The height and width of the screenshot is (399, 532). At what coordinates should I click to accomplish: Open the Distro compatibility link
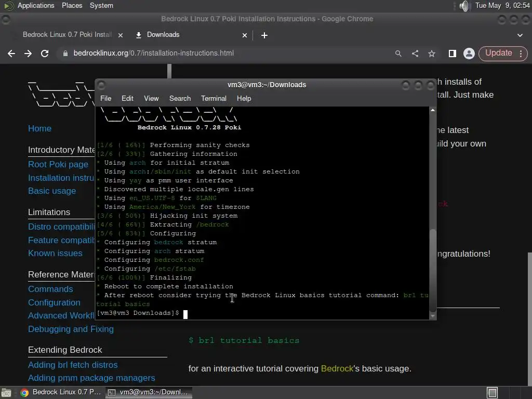(x=61, y=227)
